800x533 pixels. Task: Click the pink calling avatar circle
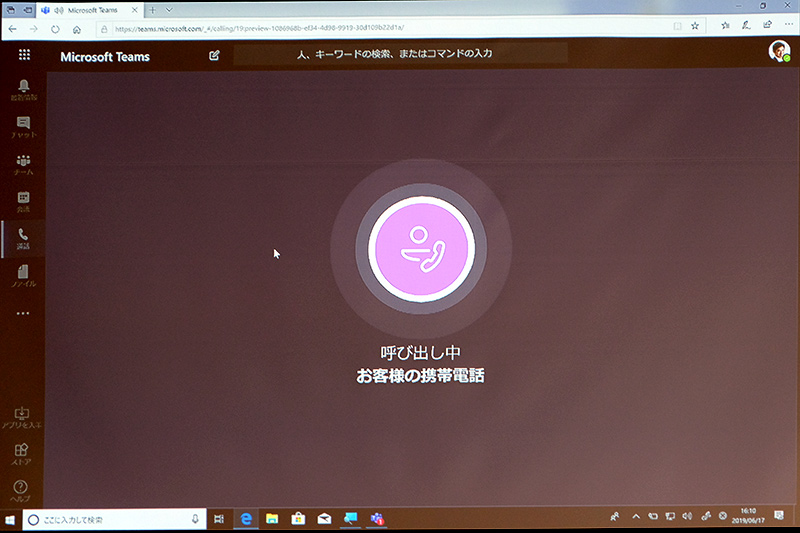(421, 249)
